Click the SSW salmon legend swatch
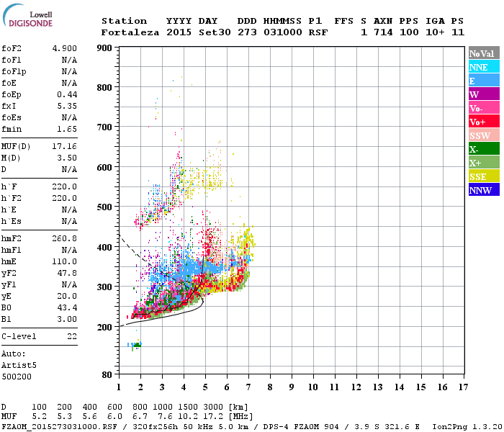The height and width of the screenshot is (432, 504). (x=483, y=135)
